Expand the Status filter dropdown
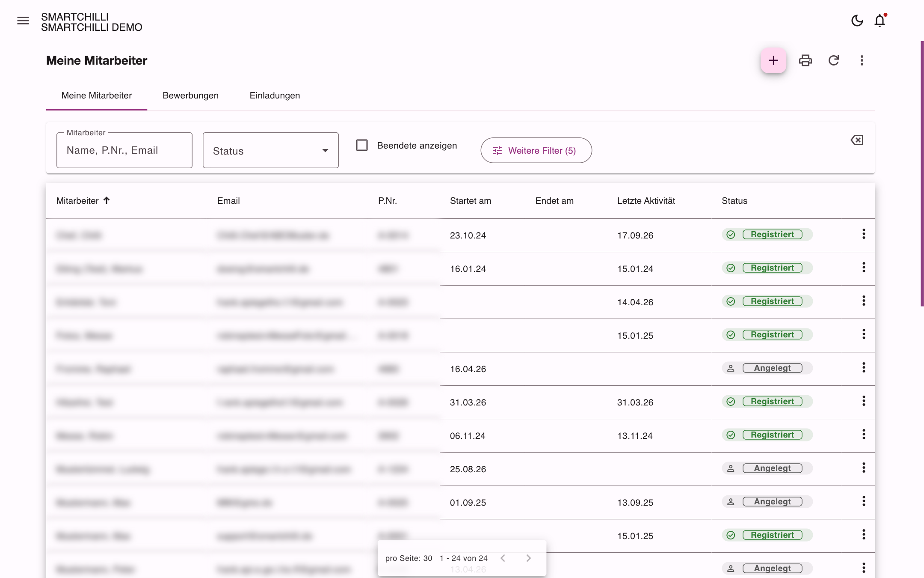 point(271,150)
